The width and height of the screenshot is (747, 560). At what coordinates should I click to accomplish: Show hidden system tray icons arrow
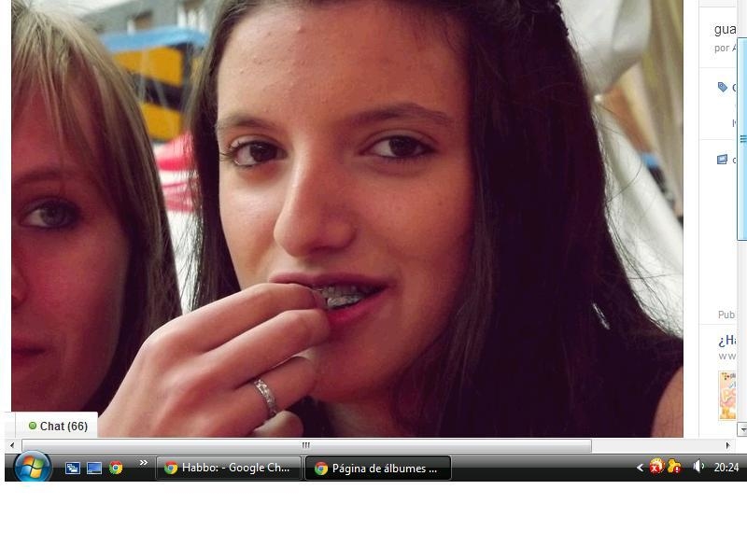pyautogui.click(x=640, y=468)
